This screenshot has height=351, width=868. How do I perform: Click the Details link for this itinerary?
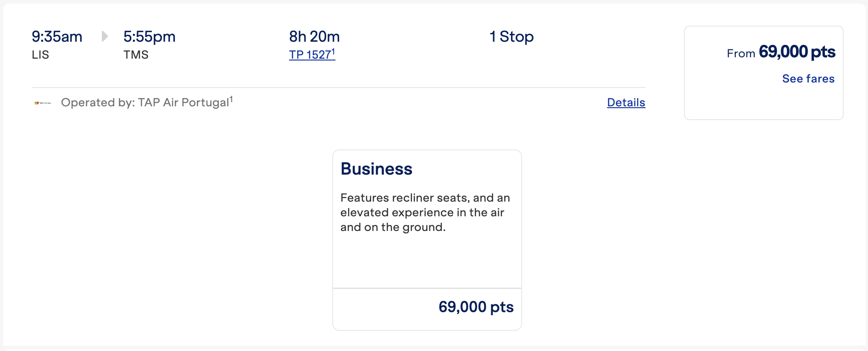click(626, 102)
